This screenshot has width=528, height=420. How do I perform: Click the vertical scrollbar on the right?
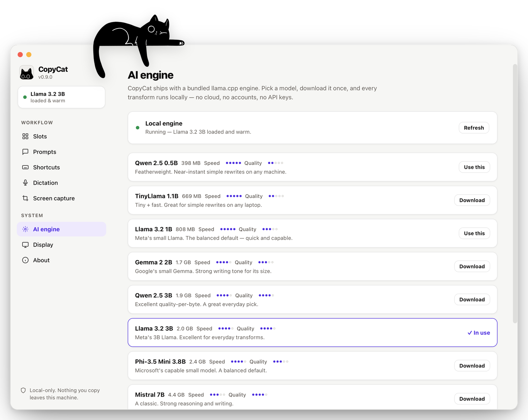pyautogui.click(x=515, y=194)
